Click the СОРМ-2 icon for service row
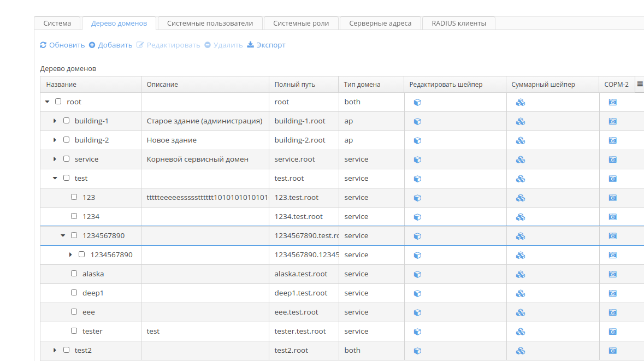 pos(612,159)
